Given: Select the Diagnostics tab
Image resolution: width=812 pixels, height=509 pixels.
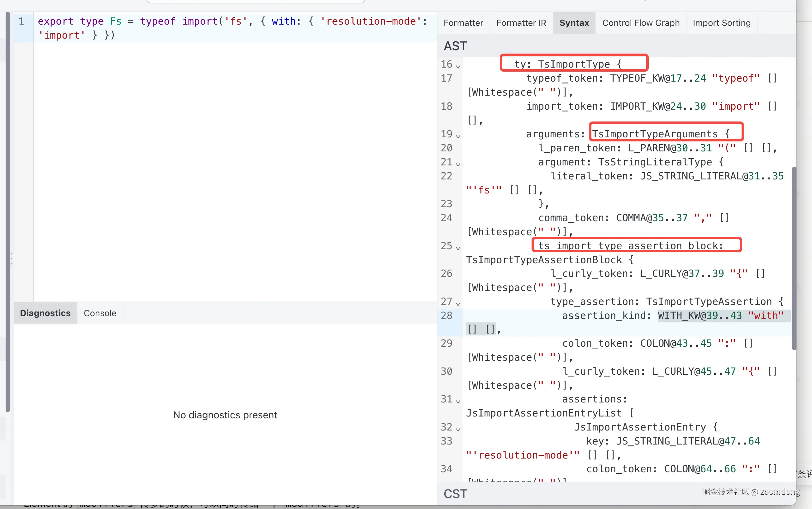Looking at the screenshot, I should [45, 313].
